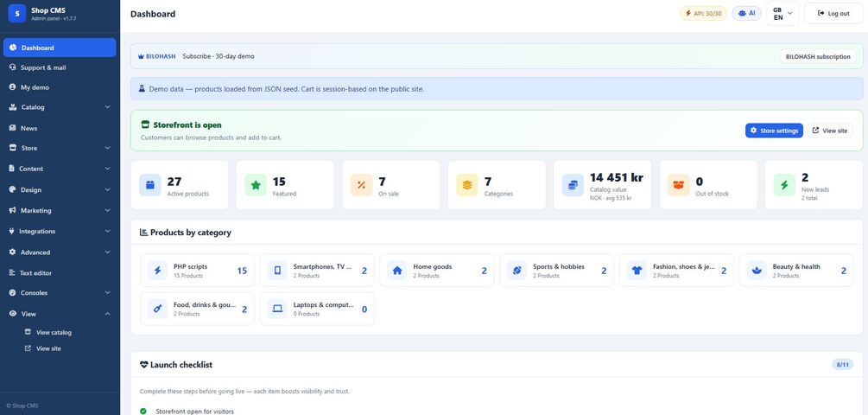Screen dimensions: 868x415
Task: Click the Dashboard pie chart icon
Action: point(13,48)
